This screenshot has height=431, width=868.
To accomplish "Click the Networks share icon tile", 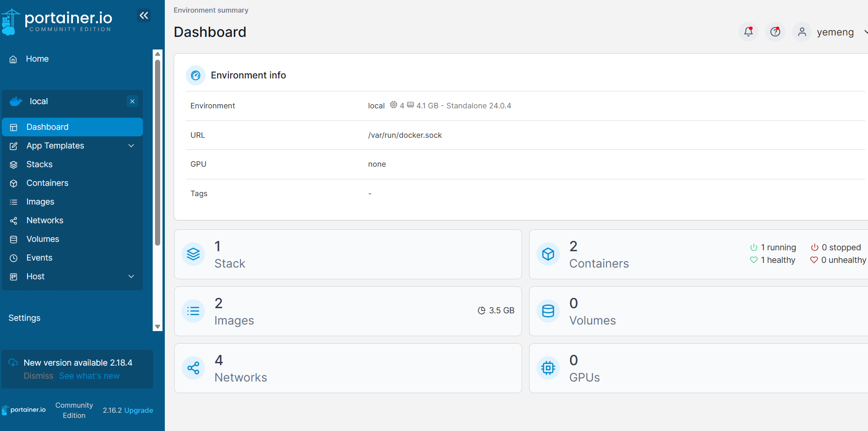I will (x=193, y=368).
